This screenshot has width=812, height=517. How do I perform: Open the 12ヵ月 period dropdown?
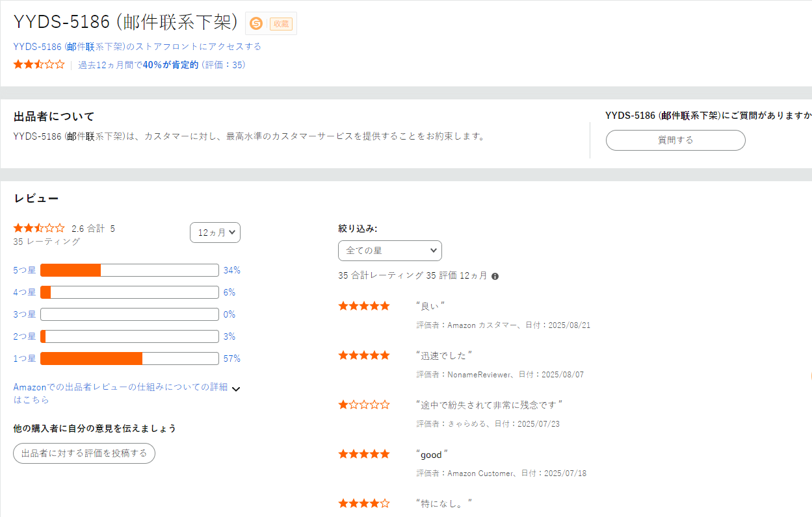pyautogui.click(x=215, y=233)
